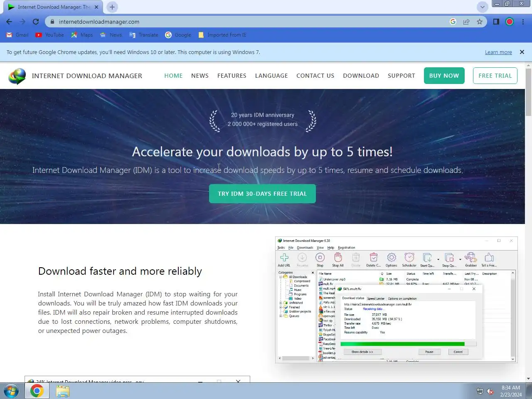The width and height of the screenshot is (532, 399).
Task: Toggle Chrome side panel icon
Action: point(496,22)
